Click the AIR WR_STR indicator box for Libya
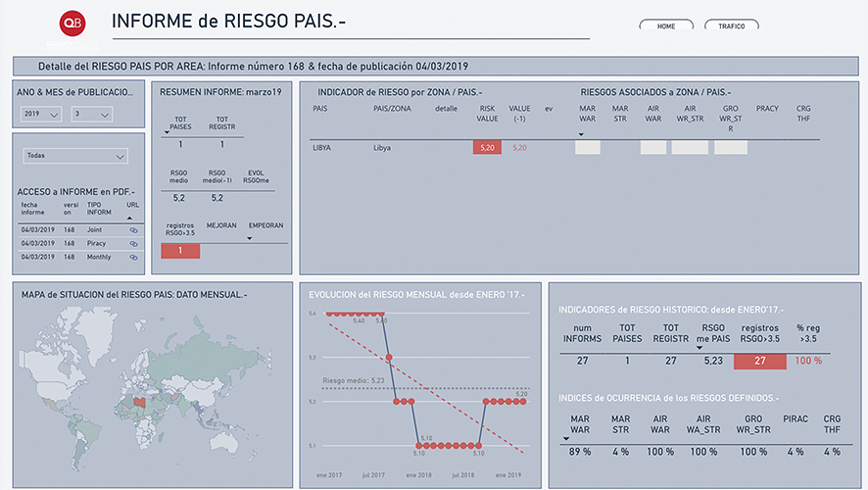868x490 pixels. click(690, 147)
